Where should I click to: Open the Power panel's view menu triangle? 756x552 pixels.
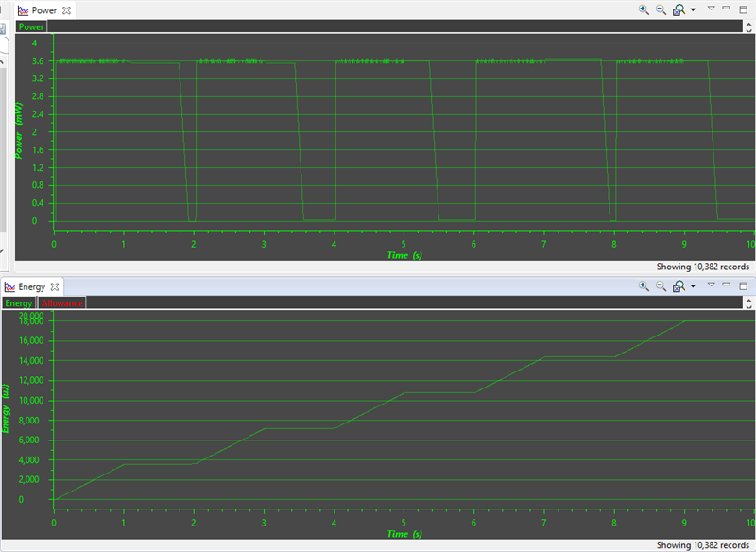[711, 9]
